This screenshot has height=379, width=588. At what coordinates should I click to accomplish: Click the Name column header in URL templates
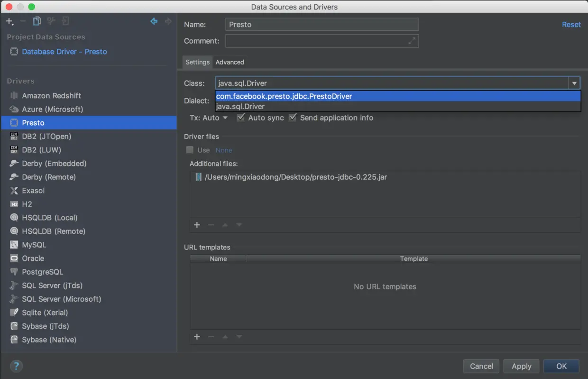coord(218,259)
